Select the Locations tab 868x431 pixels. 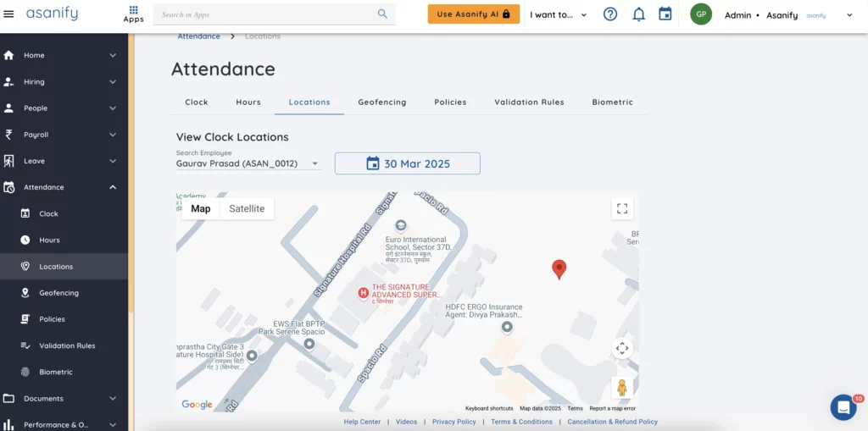309,102
